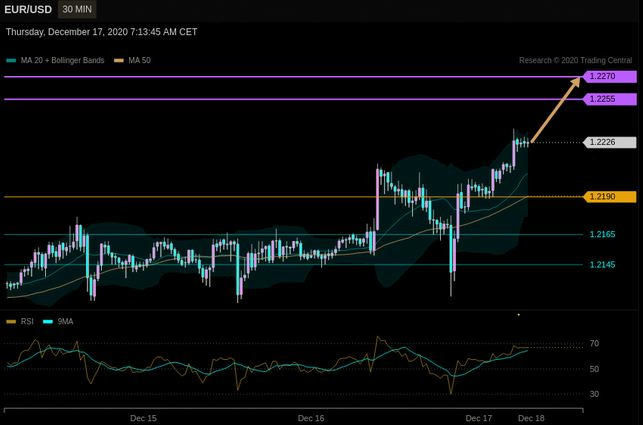Click the RSI 70 level label
Image resolution: width=643 pixels, height=425 pixels.
click(594, 343)
